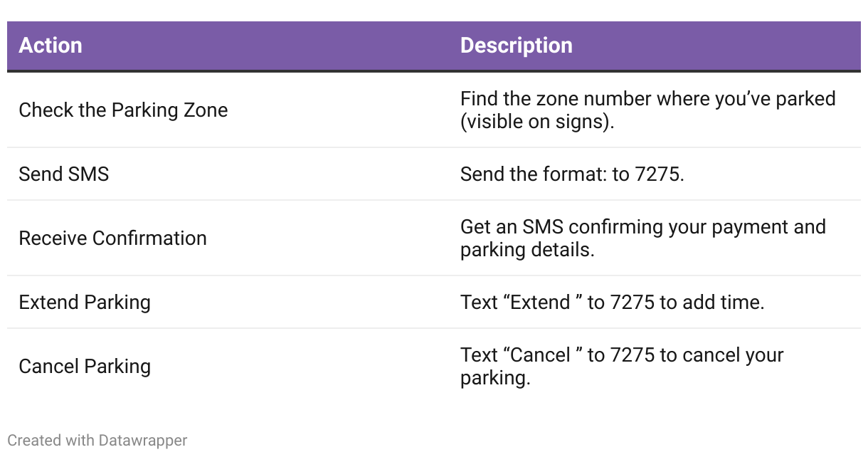The width and height of the screenshot is (868, 457).
Task: Click the zone number description text
Action: [x=647, y=110]
